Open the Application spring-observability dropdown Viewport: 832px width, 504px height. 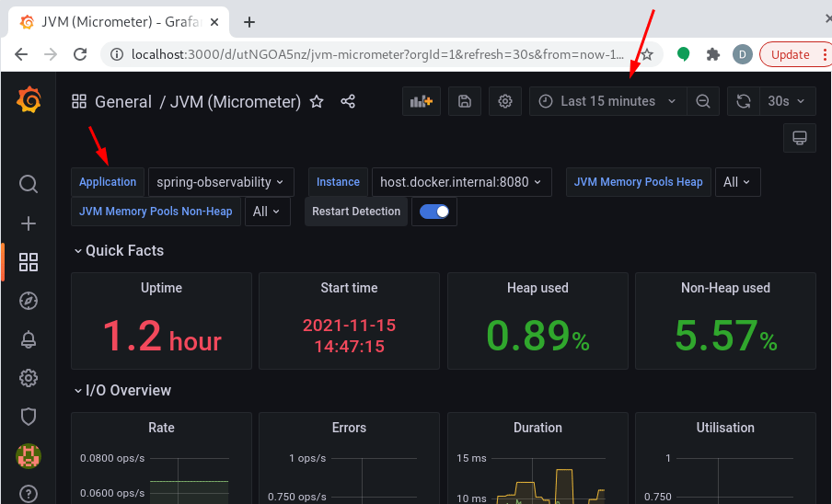click(221, 182)
